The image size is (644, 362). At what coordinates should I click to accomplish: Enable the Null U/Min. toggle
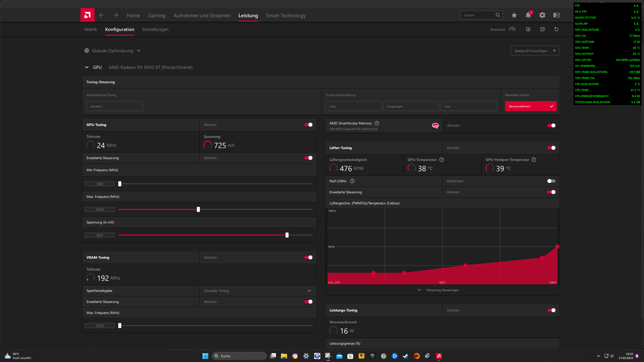[x=551, y=181]
